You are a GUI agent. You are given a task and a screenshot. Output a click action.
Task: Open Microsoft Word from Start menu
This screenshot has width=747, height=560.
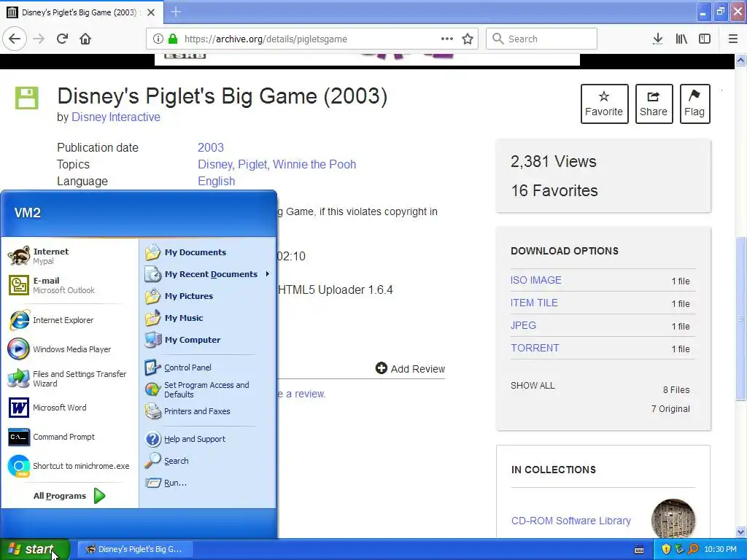pos(69,408)
